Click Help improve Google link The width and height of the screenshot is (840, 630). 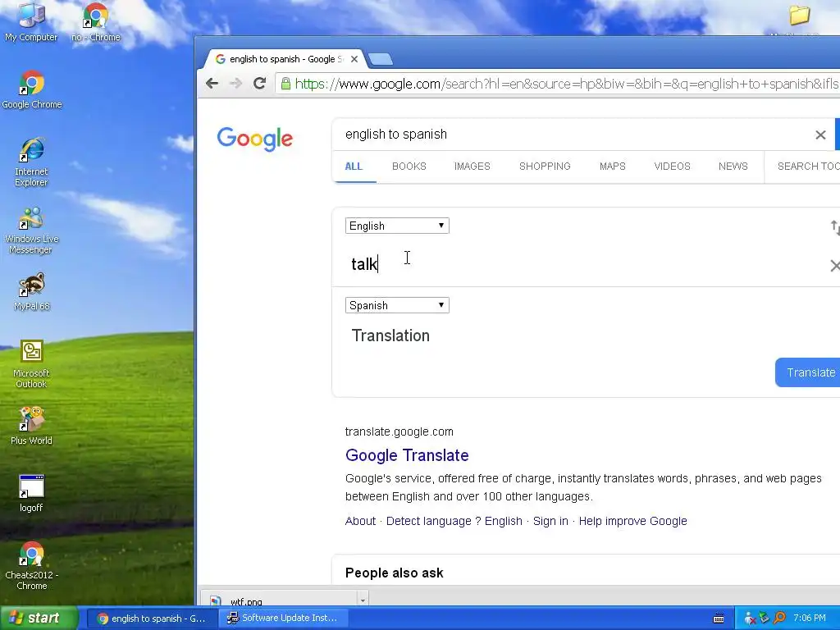(632, 521)
